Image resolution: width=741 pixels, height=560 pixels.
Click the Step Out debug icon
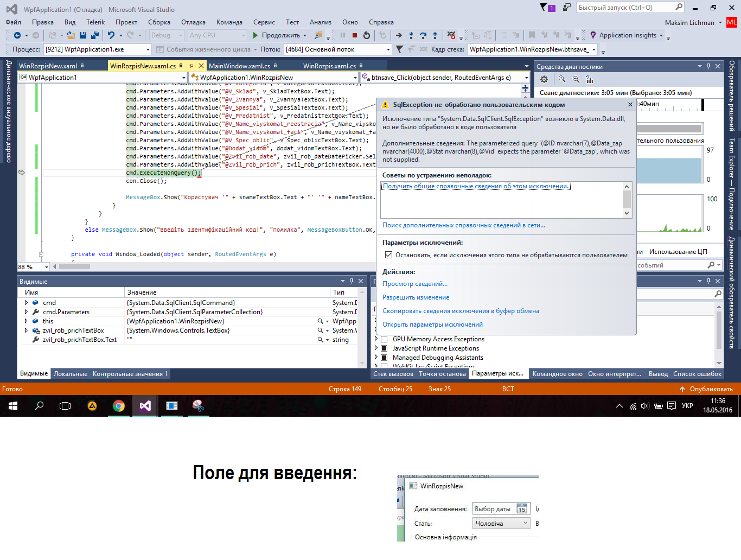pos(435,35)
